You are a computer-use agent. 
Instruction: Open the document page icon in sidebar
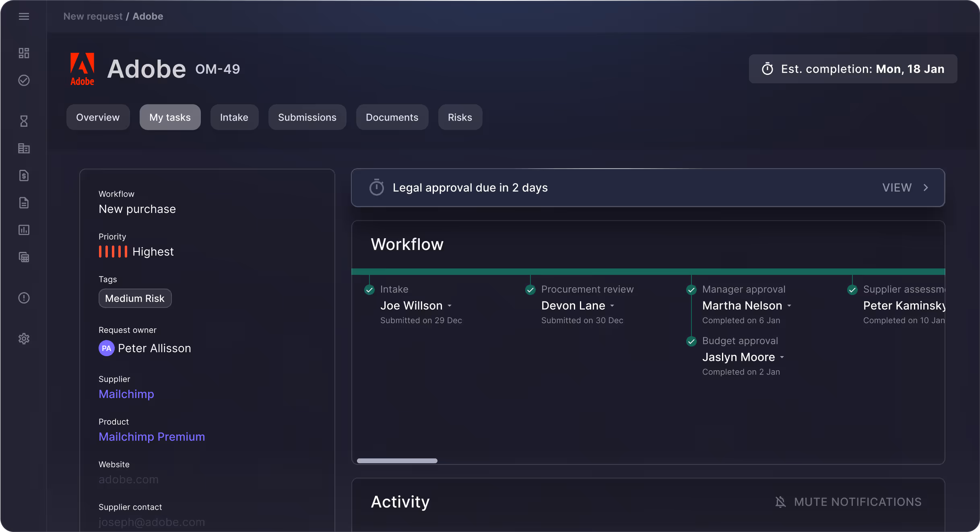pyautogui.click(x=24, y=203)
